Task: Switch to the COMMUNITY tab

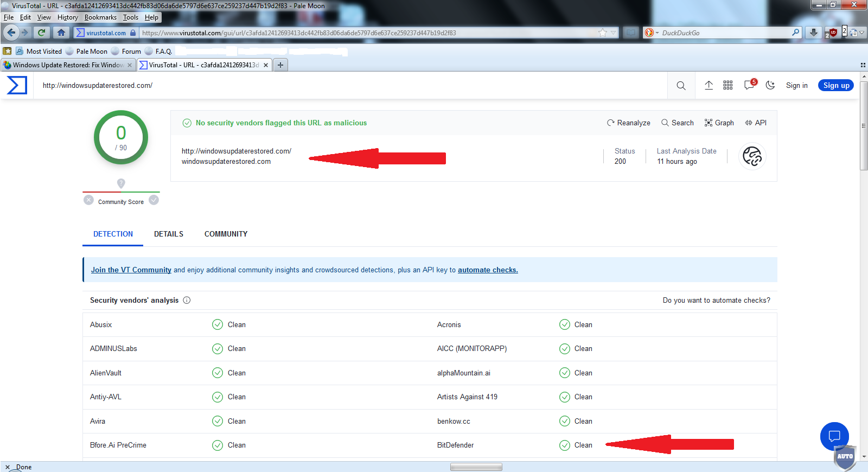Action: click(x=226, y=234)
